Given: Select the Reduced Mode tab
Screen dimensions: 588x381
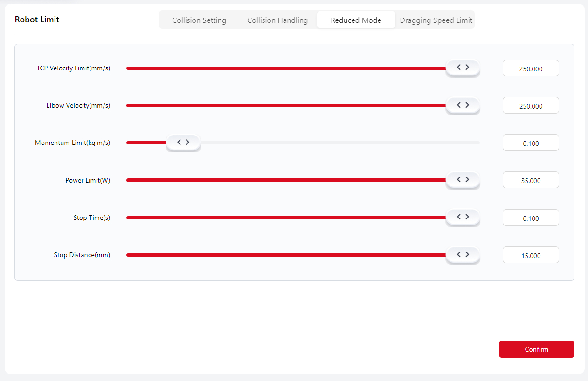Looking at the screenshot, I should (356, 20).
